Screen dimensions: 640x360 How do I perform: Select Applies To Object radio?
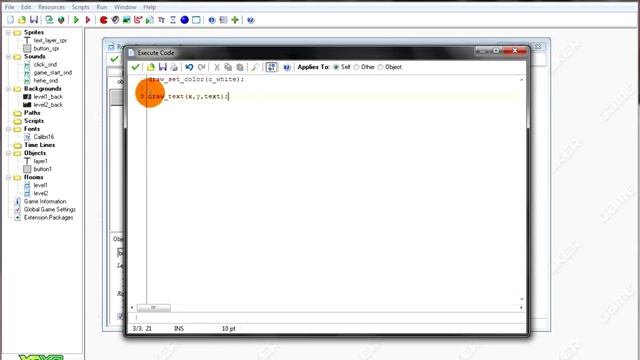[380, 67]
